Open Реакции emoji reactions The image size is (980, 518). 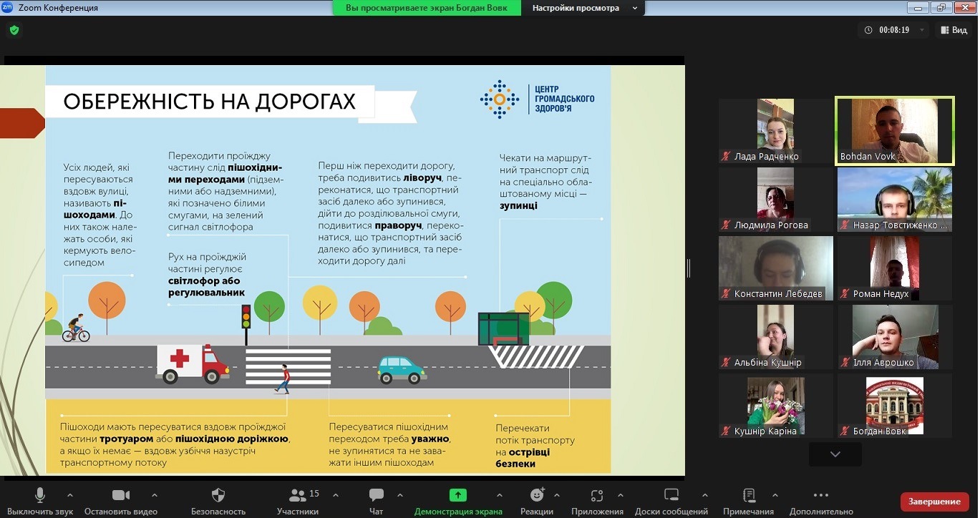click(x=537, y=495)
